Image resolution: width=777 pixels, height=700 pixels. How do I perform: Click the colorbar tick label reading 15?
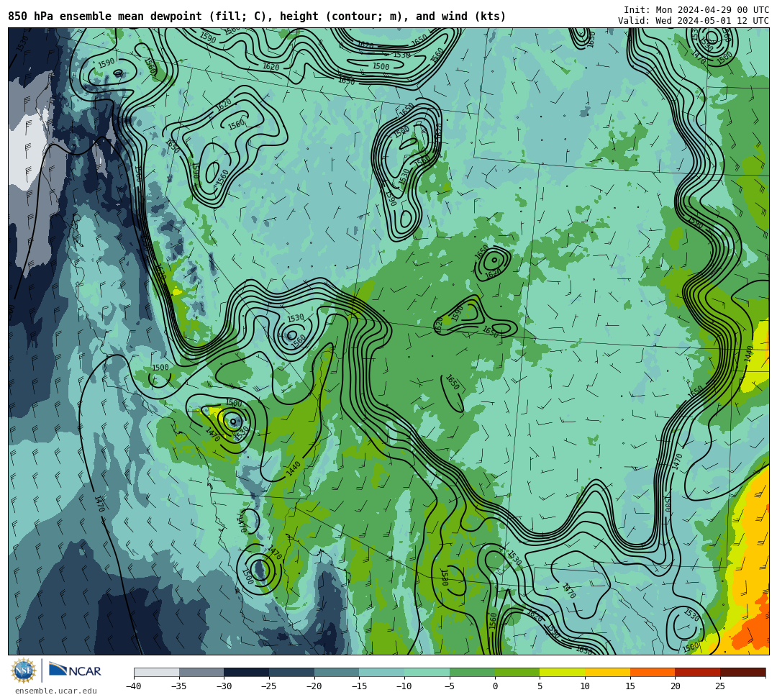(x=630, y=686)
